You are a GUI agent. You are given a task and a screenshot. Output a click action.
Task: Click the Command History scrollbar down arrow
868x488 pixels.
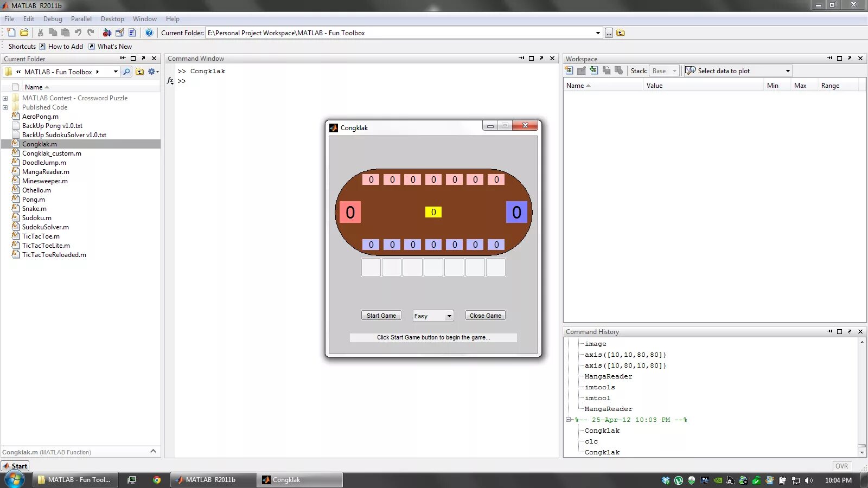(861, 452)
